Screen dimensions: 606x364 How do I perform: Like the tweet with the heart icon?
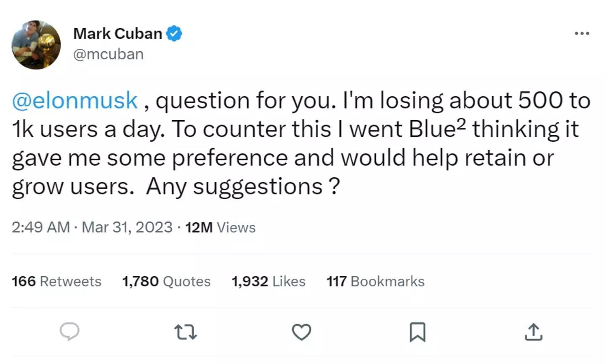[301, 332]
